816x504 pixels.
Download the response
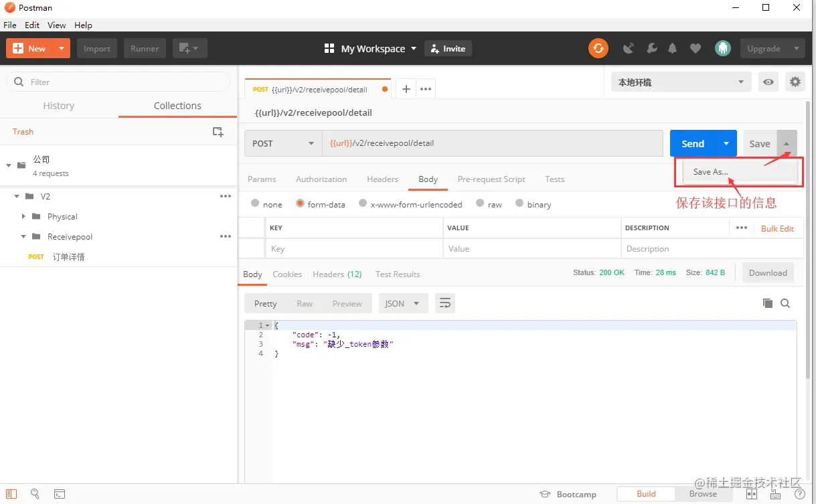(768, 272)
